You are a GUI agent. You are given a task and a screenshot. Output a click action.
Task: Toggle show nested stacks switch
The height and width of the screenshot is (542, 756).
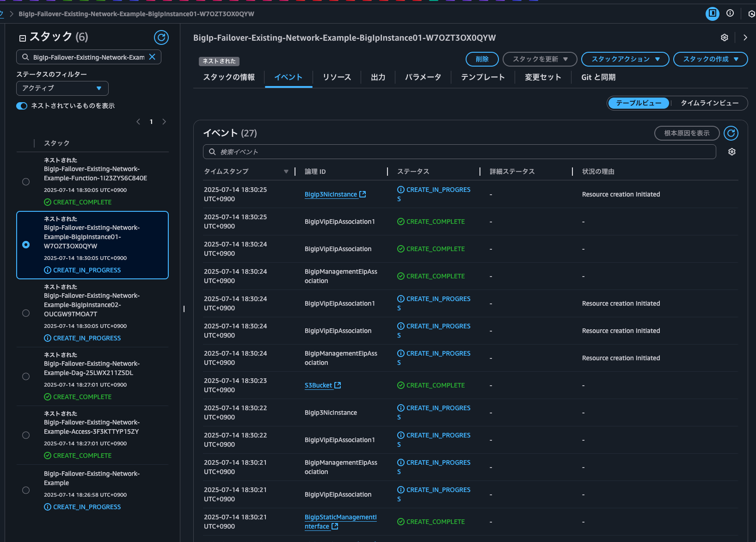point(22,106)
